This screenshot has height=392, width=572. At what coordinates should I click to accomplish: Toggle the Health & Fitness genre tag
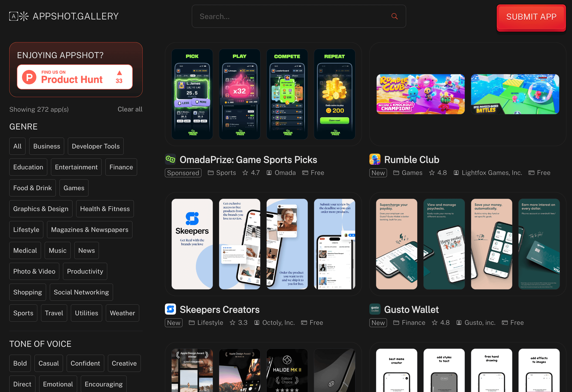coord(104,209)
